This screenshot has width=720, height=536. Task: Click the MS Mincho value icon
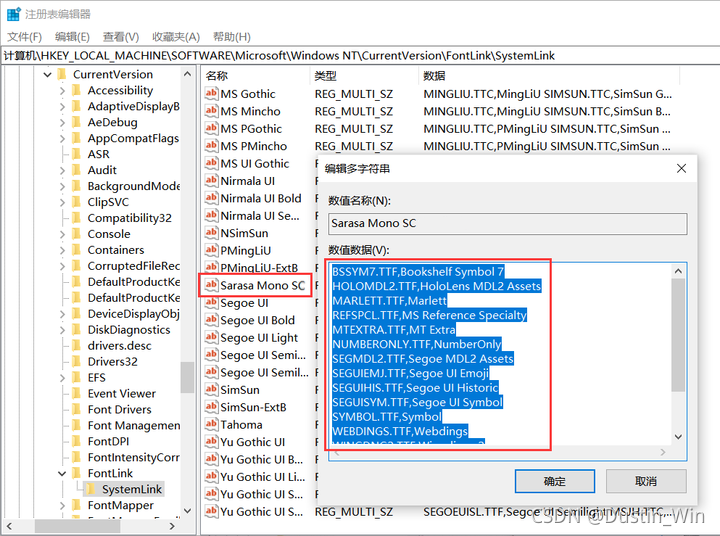211,111
